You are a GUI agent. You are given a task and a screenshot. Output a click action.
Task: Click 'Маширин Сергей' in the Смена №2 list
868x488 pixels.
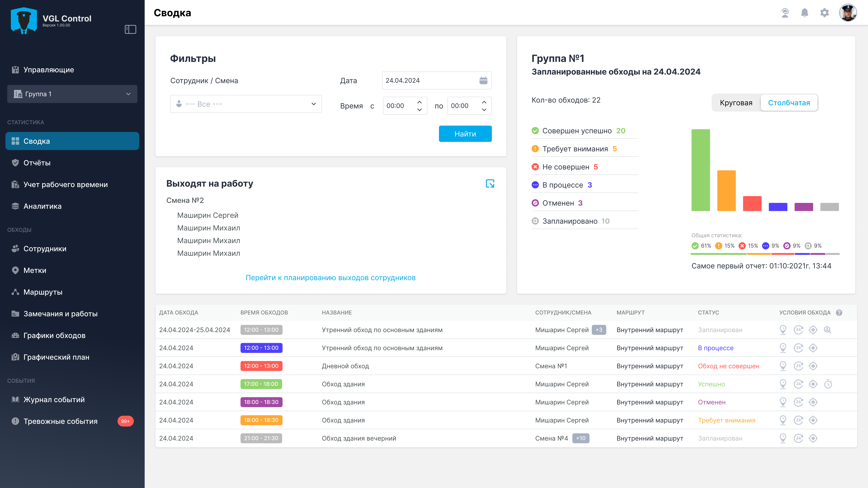coord(208,215)
